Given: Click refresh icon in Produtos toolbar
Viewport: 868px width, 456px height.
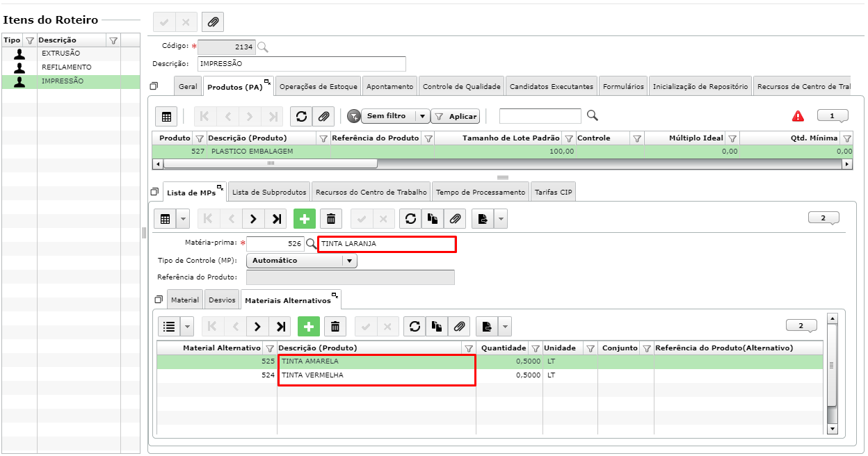Looking at the screenshot, I should point(302,117).
